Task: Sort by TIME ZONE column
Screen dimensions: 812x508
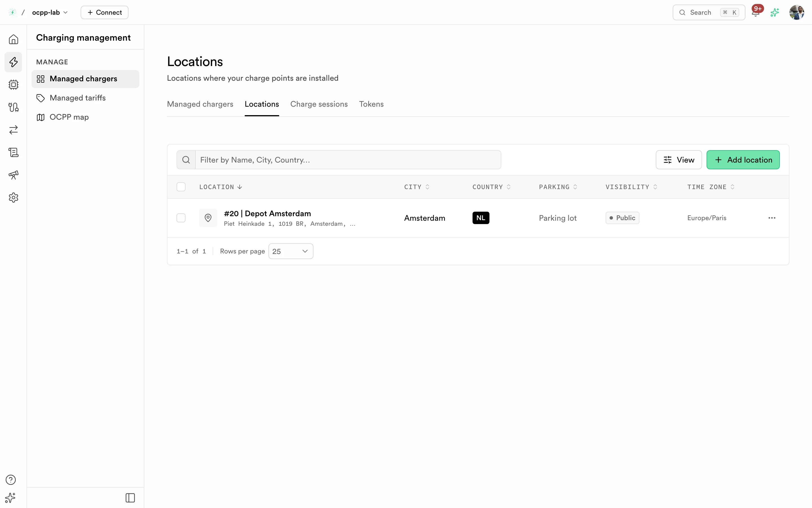Action: tap(711, 187)
